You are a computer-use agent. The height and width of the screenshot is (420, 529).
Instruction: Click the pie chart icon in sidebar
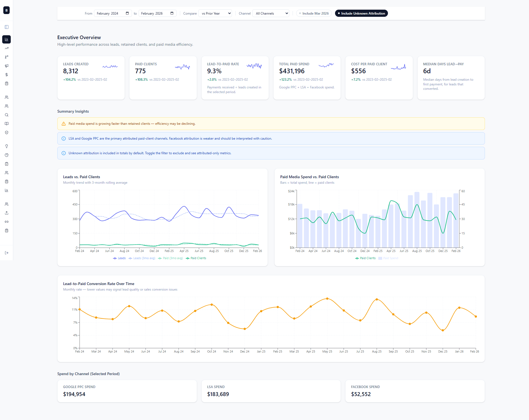(x=7, y=155)
